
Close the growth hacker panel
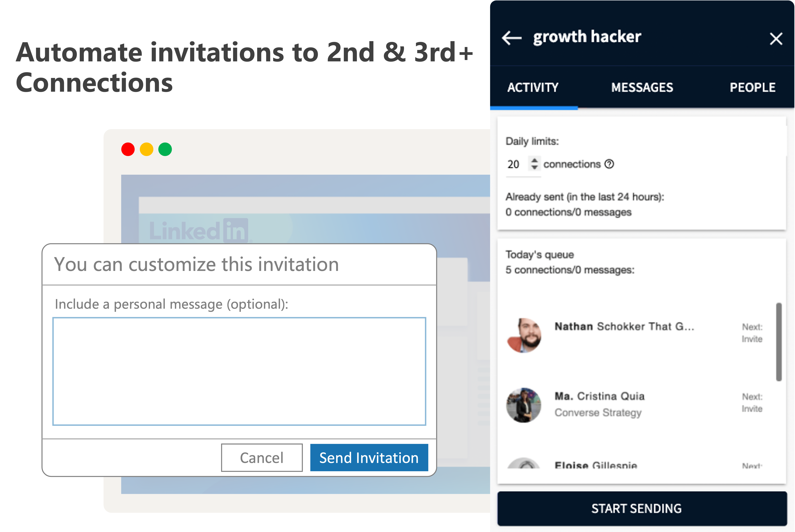776,39
